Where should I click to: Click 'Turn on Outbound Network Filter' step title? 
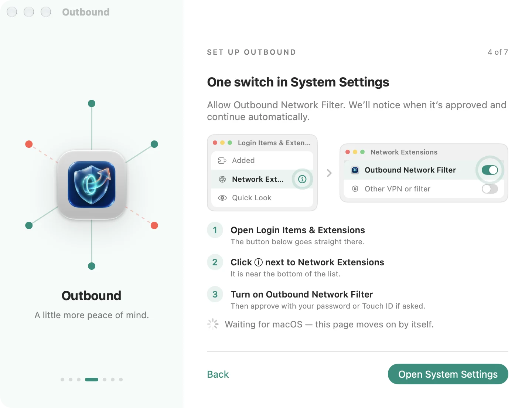302,294
